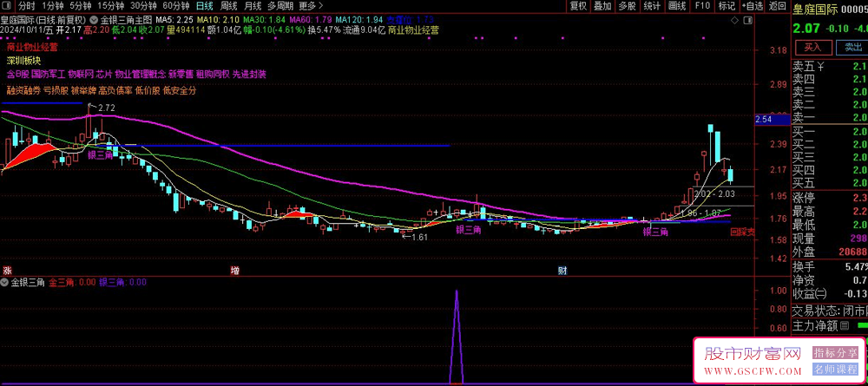Click the 银三角 label near the 2.72 peak
The height and width of the screenshot is (386, 868).
click(x=100, y=155)
